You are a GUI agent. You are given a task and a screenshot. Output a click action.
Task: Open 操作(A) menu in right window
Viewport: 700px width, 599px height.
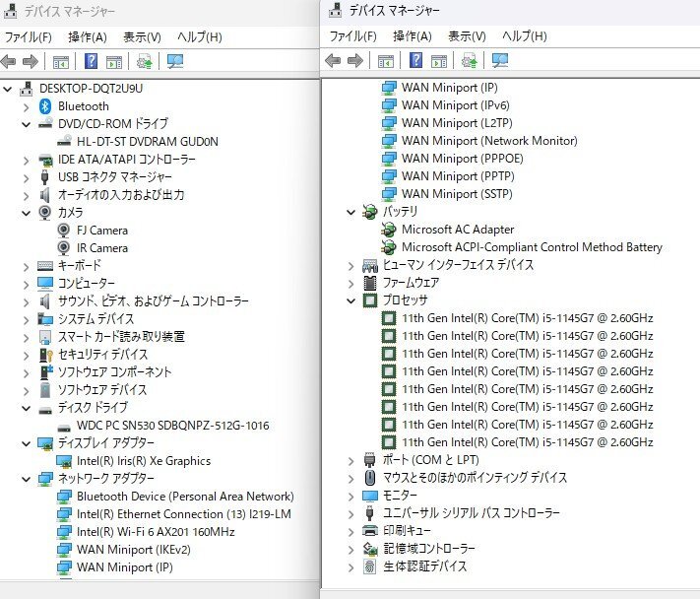point(413,36)
